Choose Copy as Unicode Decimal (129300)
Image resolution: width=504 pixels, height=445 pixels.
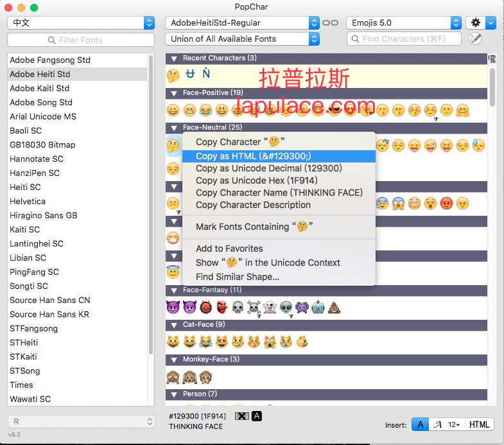tap(279, 168)
